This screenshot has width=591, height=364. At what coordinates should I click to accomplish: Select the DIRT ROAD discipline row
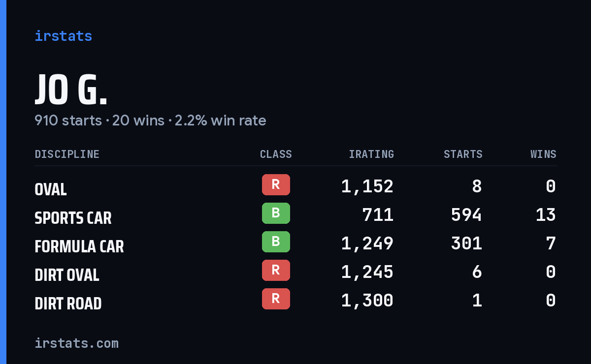(x=295, y=301)
